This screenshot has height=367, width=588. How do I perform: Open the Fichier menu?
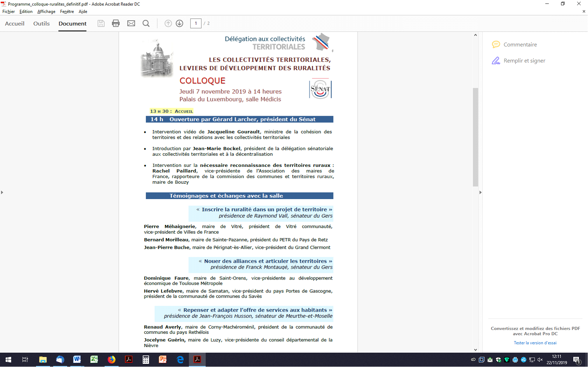[8, 12]
